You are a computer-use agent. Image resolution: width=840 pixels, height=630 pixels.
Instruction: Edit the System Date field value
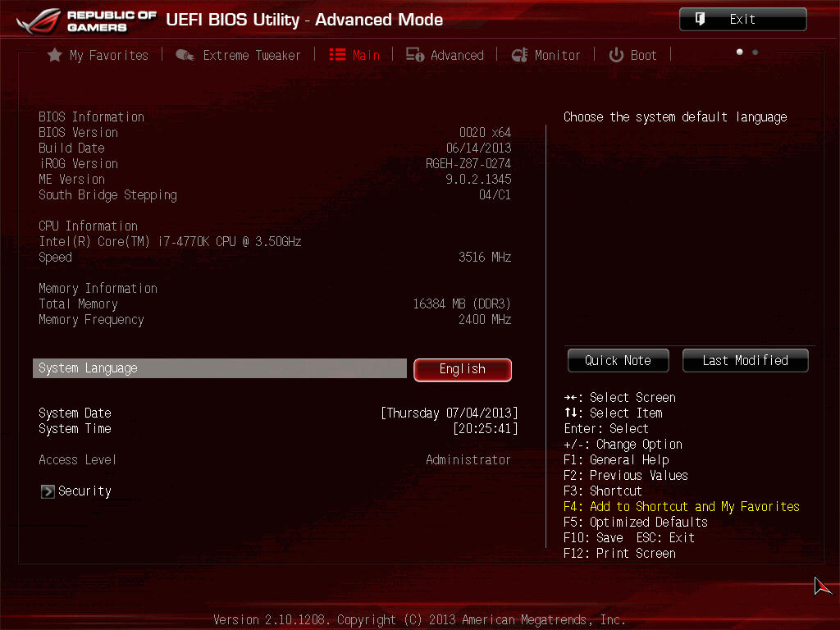tap(450, 413)
